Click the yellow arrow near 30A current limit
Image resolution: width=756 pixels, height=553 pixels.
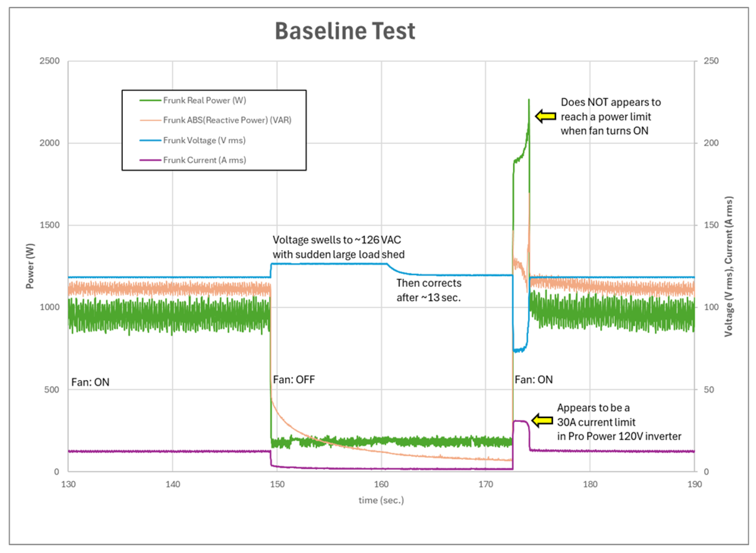tap(542, 421)
